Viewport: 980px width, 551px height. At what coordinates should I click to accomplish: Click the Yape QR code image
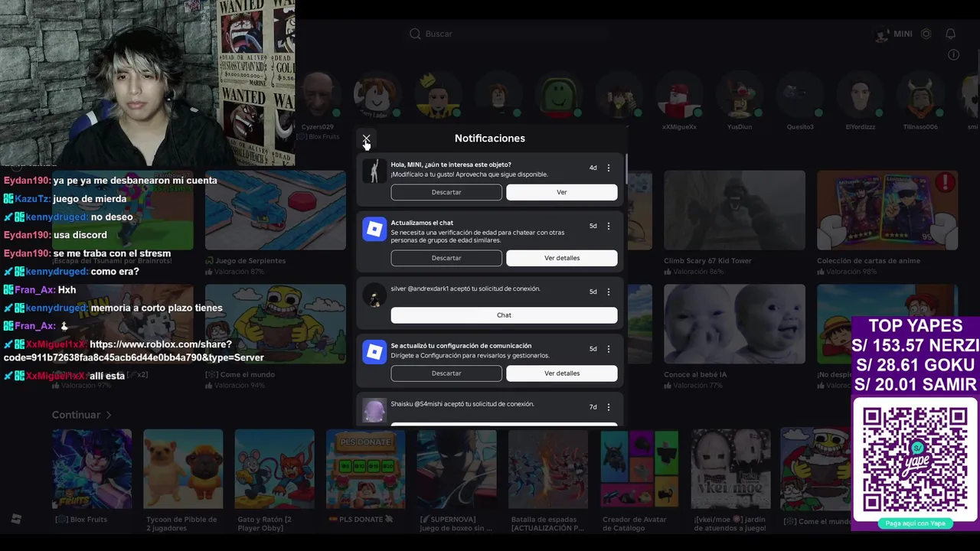916,459
